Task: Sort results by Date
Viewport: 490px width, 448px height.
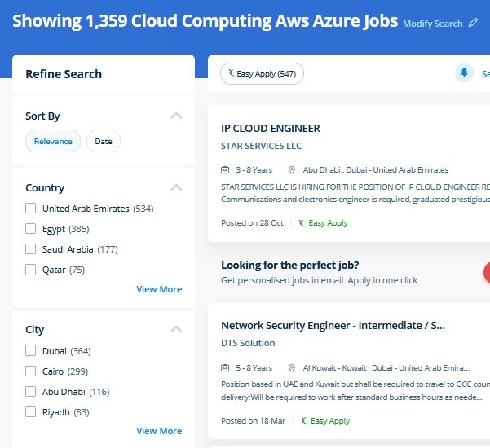Action: coord(104,142)
